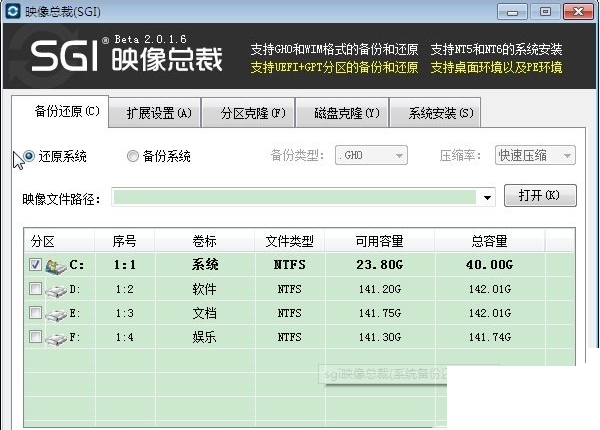The height and width of the screenshot is (430, 600).
Task: Switch to the 备份还原(C) tab
Action: [x=61, y=111]
